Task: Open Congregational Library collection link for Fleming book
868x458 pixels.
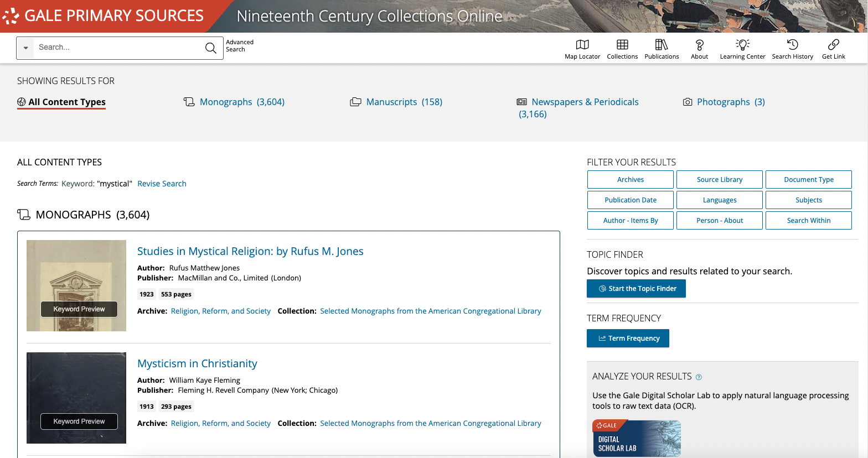Action: tap(431, 424)
